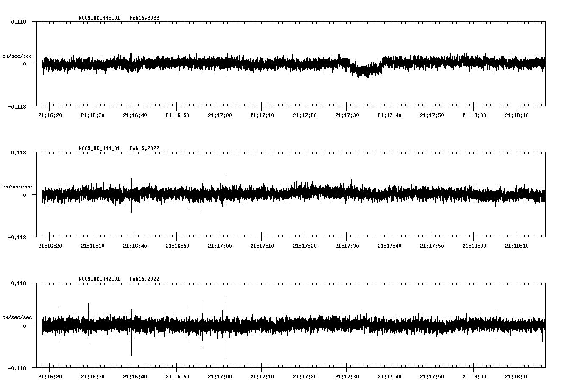
Task: Click the 21:17:20 time label under HNN plot
Action: 305,246
